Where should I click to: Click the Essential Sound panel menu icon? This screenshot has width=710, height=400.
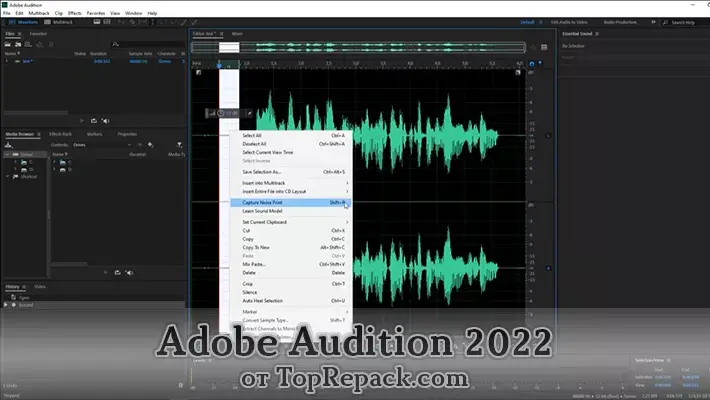[597, 34]
